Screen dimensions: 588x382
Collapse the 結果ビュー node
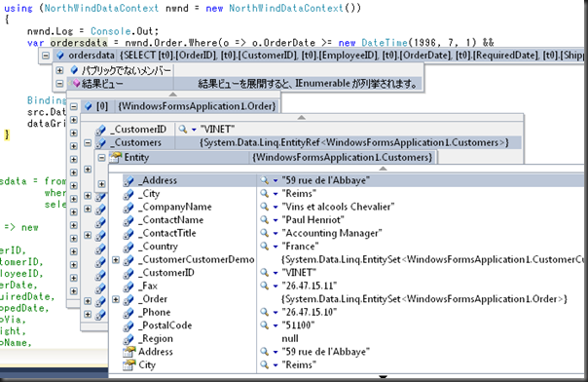(59, 83)
